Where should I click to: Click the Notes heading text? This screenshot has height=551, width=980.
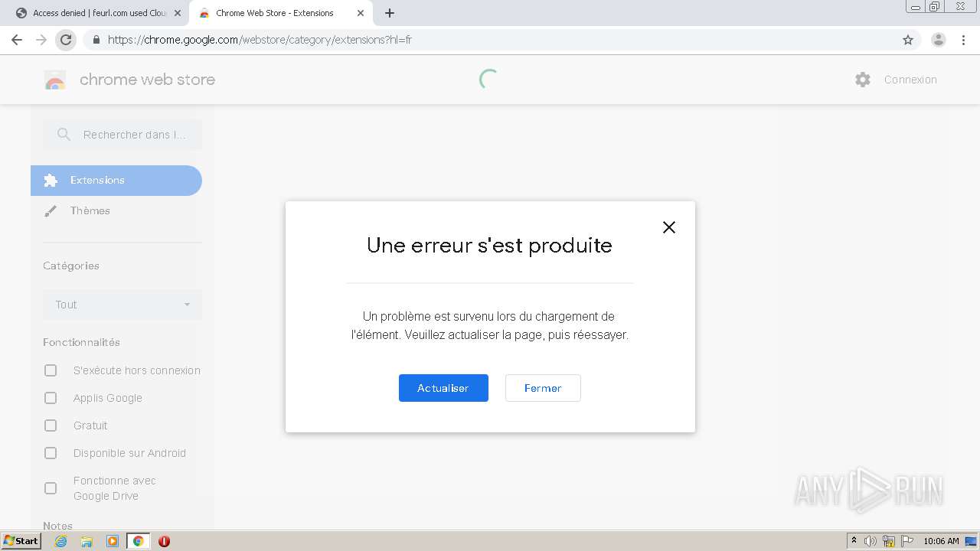click(x=57, y=526)
